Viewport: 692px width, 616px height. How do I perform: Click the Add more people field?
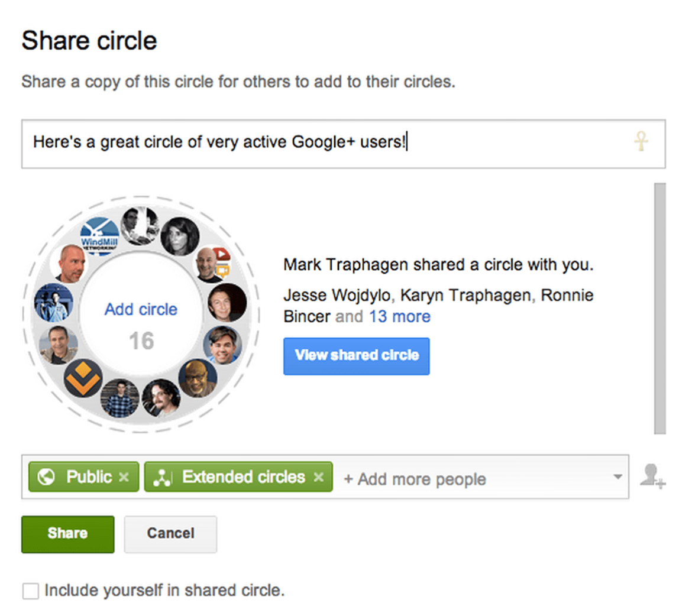(450, 479)
